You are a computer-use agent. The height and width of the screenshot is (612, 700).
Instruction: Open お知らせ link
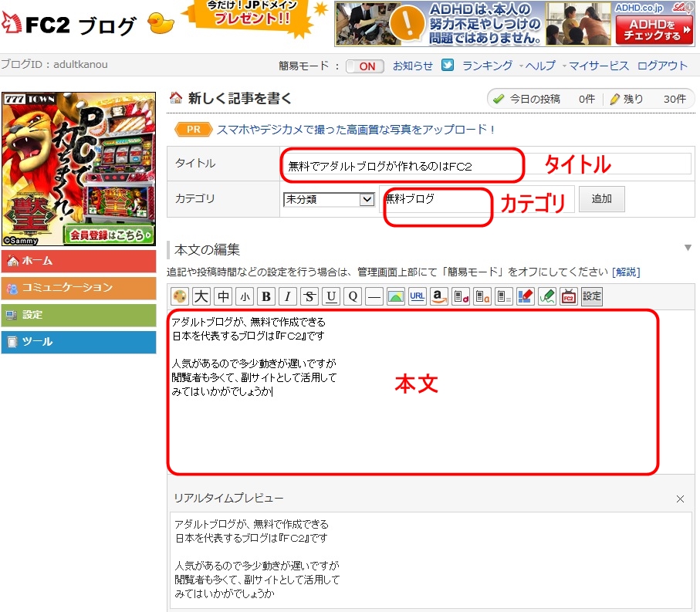pos(412,66)
